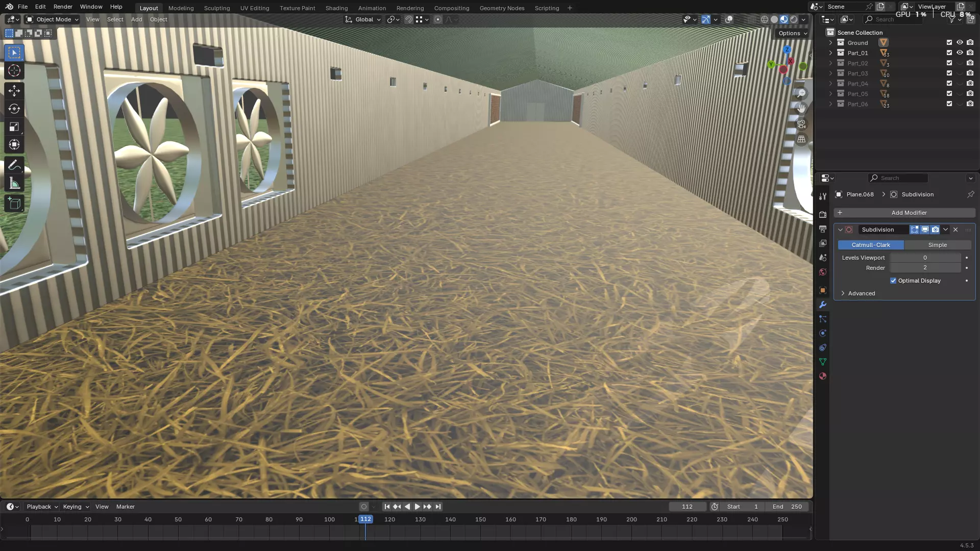This screenshot has height=551, width=980.
Task: Toggle proportional editing in header
Action: [438, 19]
